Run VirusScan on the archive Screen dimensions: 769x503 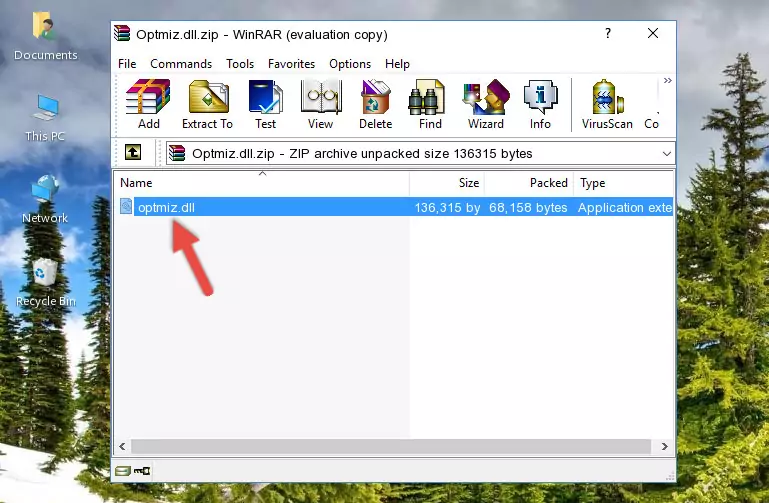tap(607, 104)
